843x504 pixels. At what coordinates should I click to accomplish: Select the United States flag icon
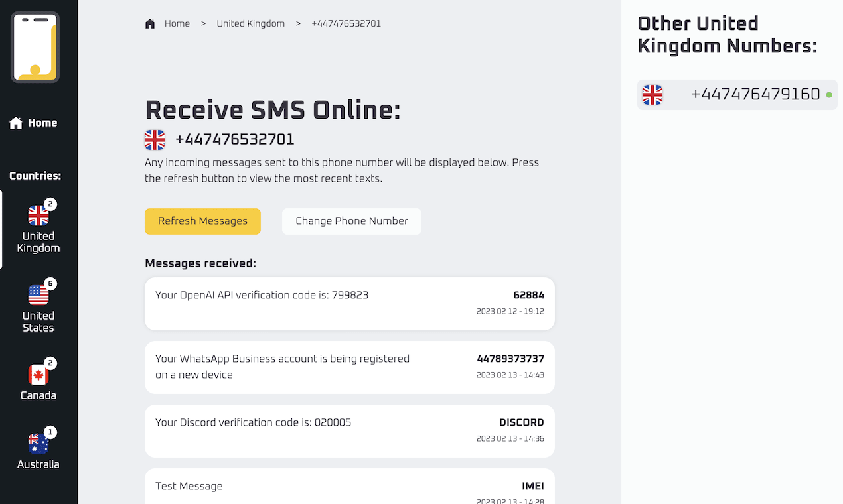(38, 294)
